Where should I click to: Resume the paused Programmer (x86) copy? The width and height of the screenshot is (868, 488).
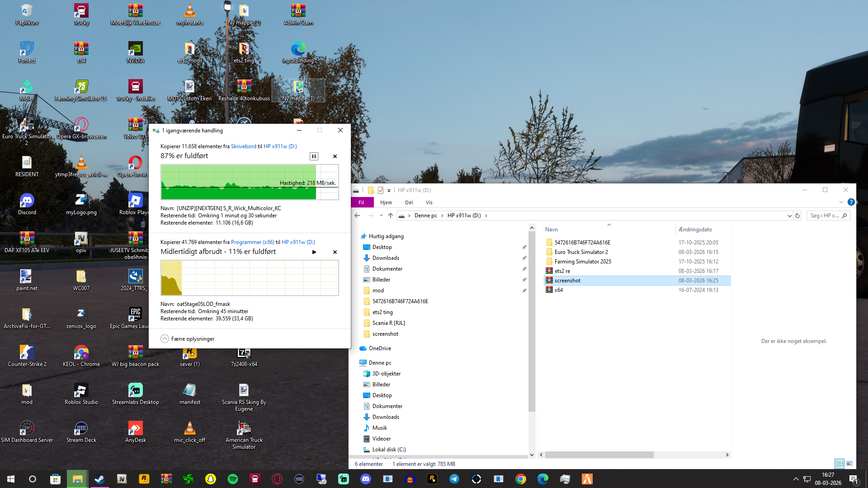[x=314, y=252]
